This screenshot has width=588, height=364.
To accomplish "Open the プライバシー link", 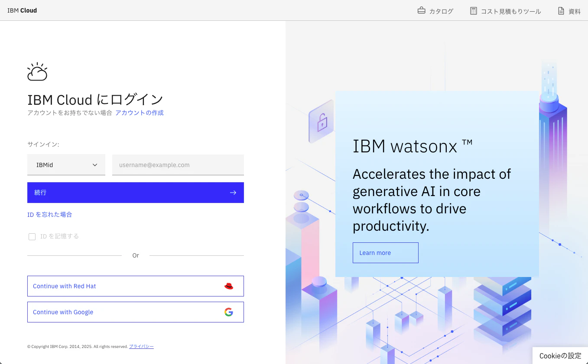I will tap(141, 347).
